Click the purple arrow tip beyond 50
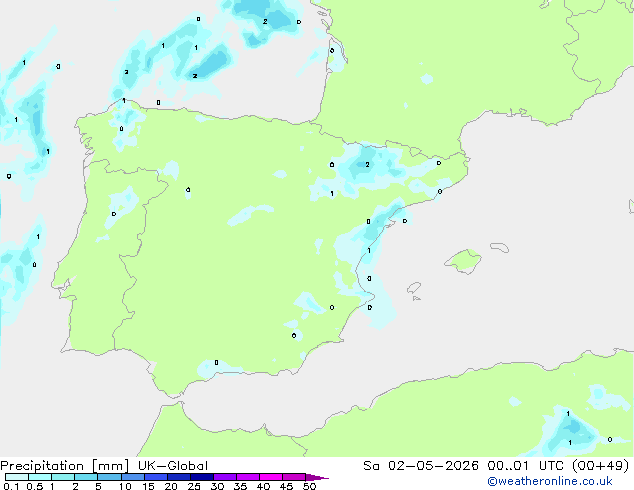 [317, 477]
